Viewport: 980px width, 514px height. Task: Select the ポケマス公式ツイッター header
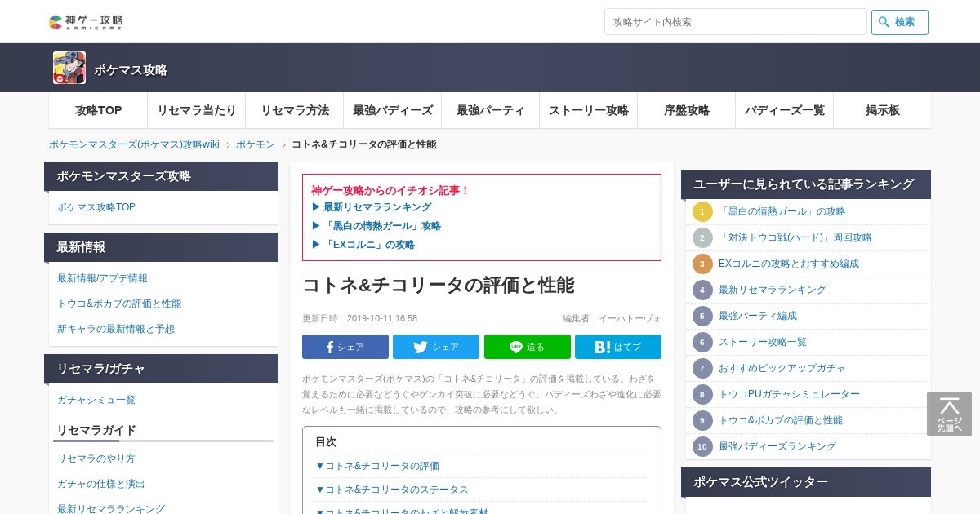(806, 482)
